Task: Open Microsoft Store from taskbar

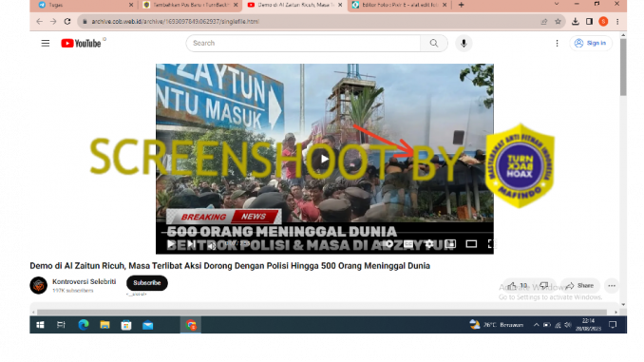Action: (126, 325)
